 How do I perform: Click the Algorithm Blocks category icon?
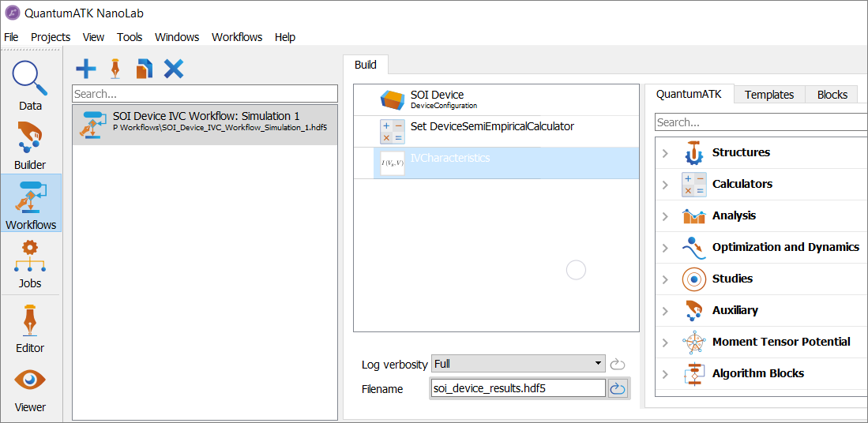click(x=693, y=374)
